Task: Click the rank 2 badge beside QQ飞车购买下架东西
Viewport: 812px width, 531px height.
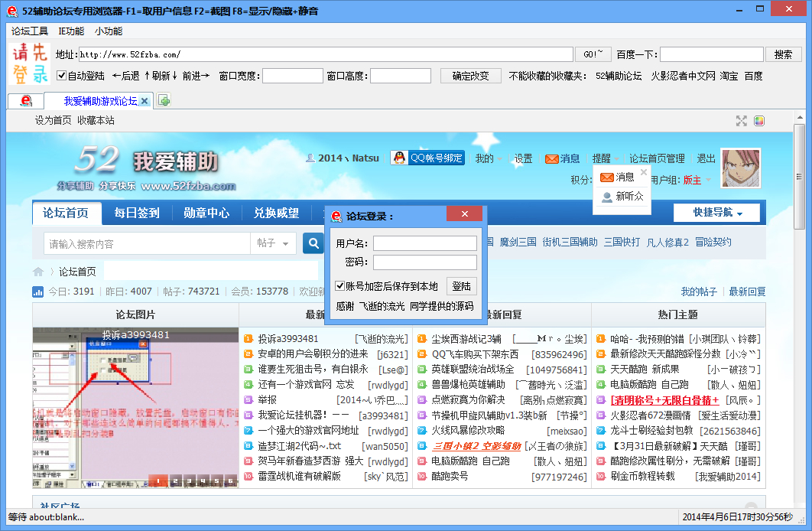Action: tap(422, 354)
